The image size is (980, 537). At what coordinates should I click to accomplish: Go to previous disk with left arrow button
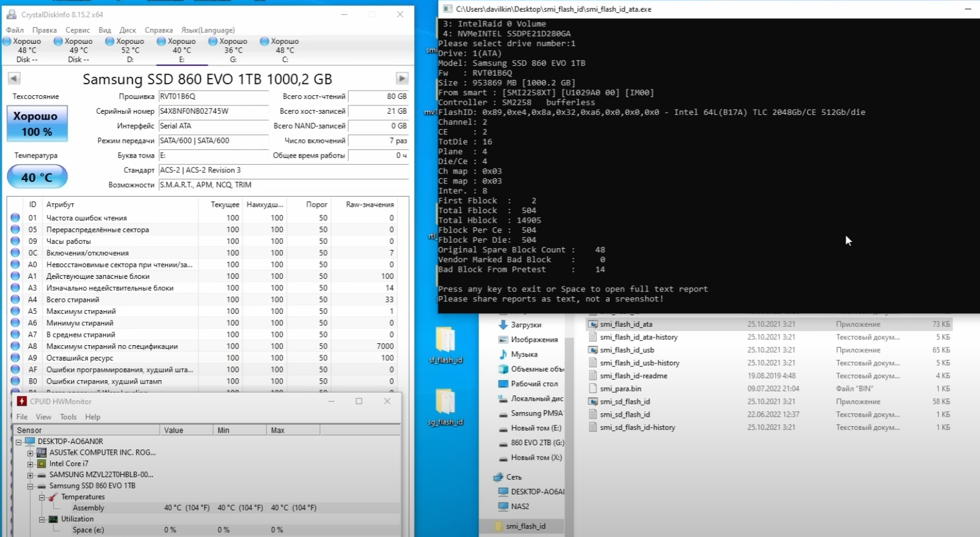(x=14, y=78)
